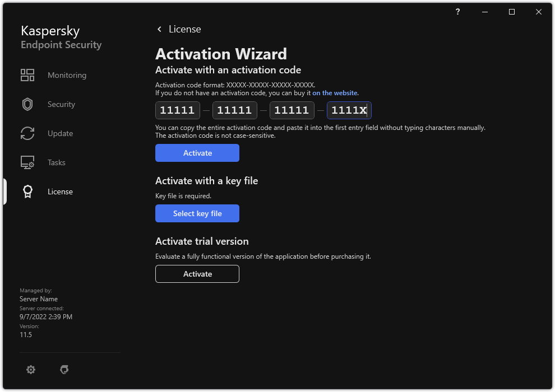Viewport: 555px width, 392px height.
Task: Open the Monitoring section
Action: point(67,75)
